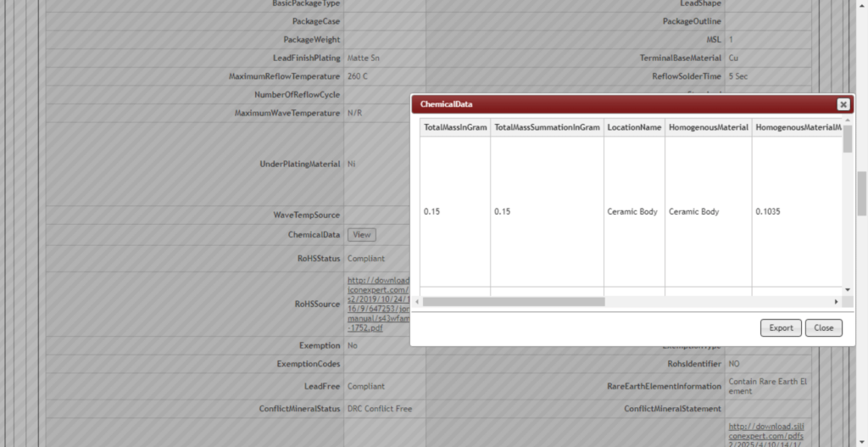868x447 pixels.
Task: Select the LeadFree Compliant value
Action: (366, 387)
